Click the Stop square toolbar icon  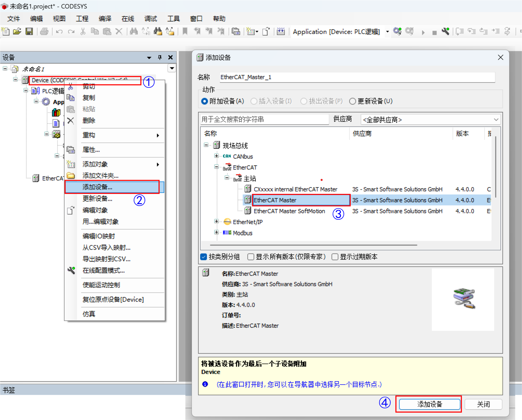pyautogui.click(x=434, y=32)
